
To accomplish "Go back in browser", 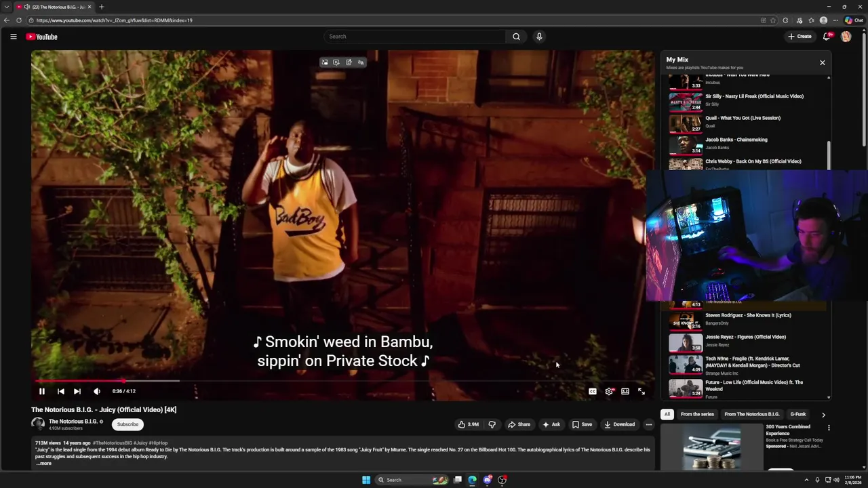I will click(7, 20).
